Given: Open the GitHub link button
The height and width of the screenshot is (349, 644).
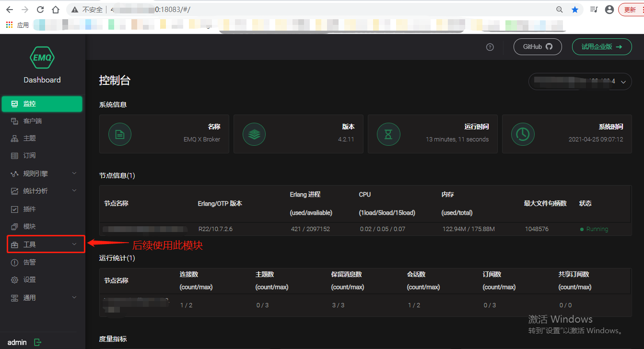Looking at the screenshot, I should [x=538, y=47].
